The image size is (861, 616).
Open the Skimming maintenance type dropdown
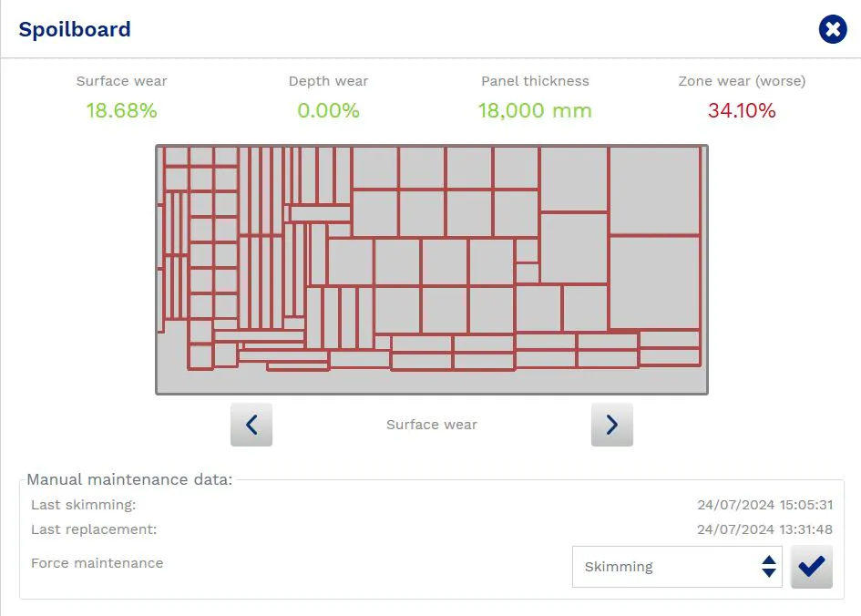pyautogui.click(x=676, y=567)
